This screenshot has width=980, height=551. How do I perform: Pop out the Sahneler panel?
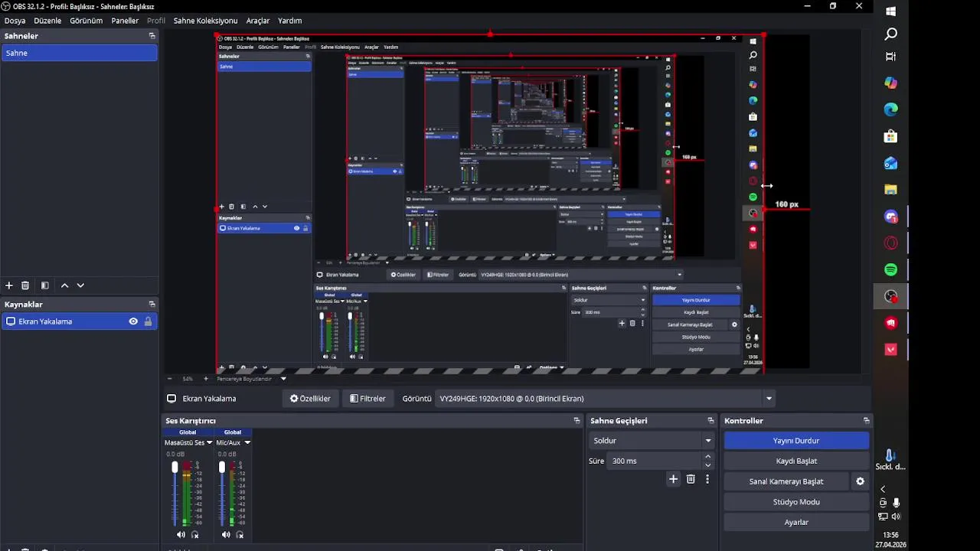pos(152,36)
